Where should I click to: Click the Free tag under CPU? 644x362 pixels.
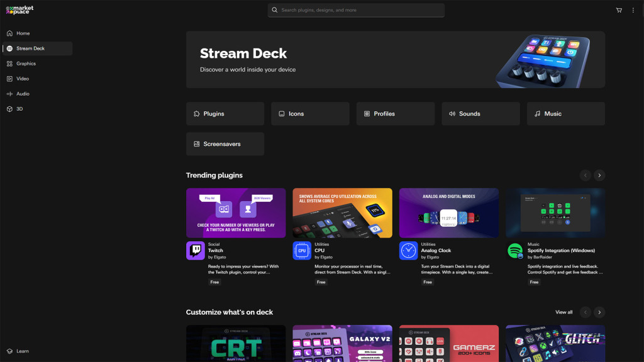[x=321, y=282]
